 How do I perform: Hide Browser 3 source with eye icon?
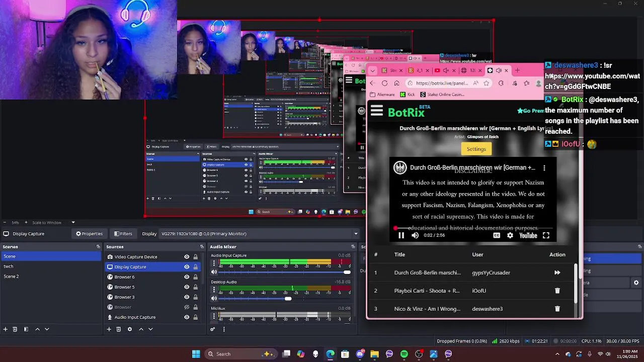(x=187, y=297)
